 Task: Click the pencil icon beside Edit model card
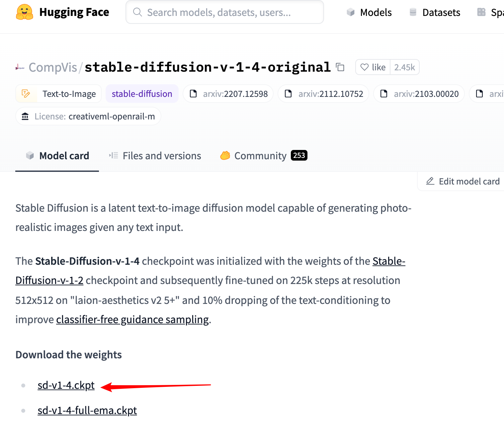(430, 181)
